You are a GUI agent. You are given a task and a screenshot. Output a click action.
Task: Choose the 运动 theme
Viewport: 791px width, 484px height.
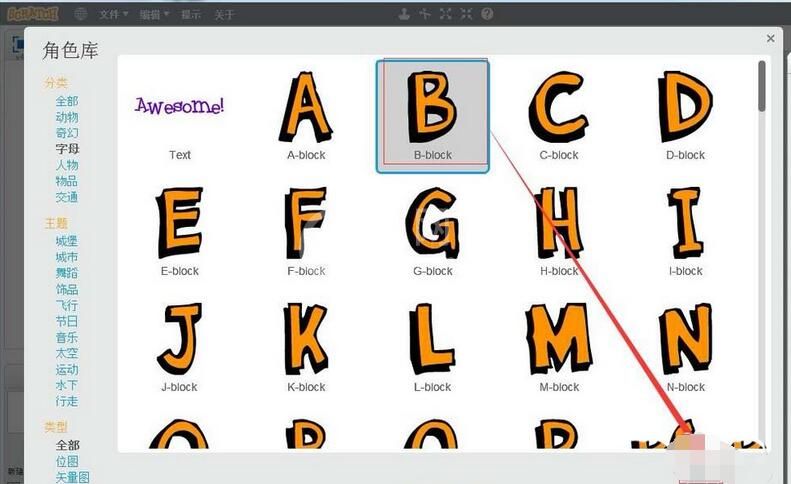(67, 369)
